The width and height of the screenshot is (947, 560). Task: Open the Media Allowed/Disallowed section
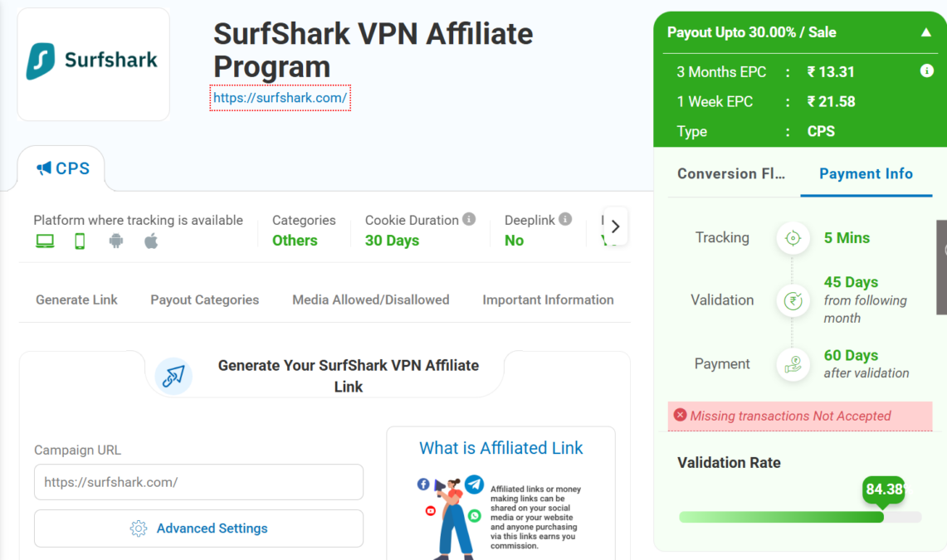click(370, 299)
